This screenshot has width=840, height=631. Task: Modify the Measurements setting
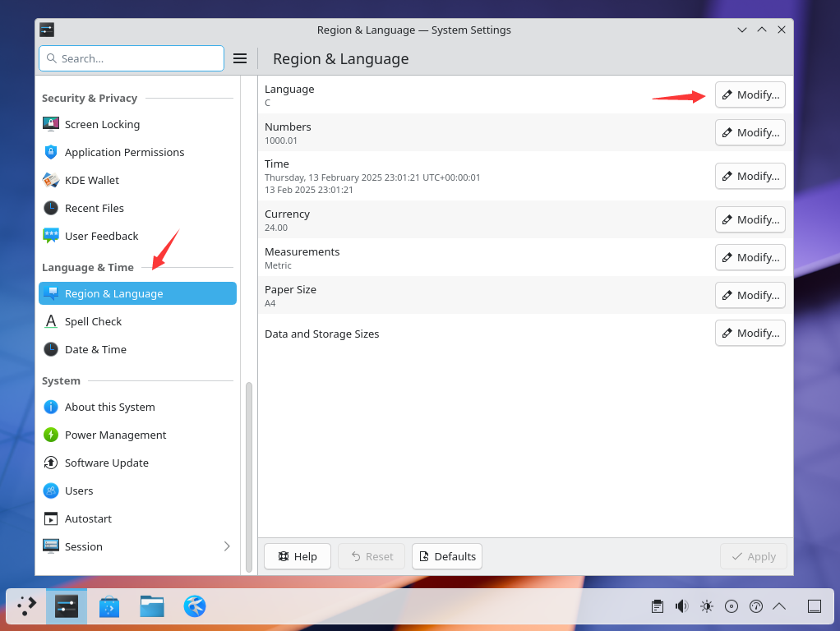coord(750,258)
